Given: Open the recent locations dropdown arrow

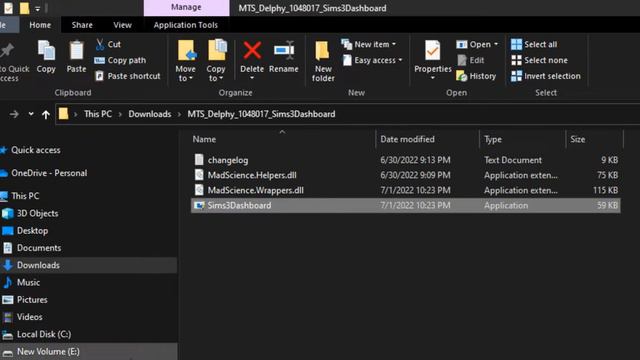Looking at the screenshot, I should pyautogui.click(x=31, y=114).
